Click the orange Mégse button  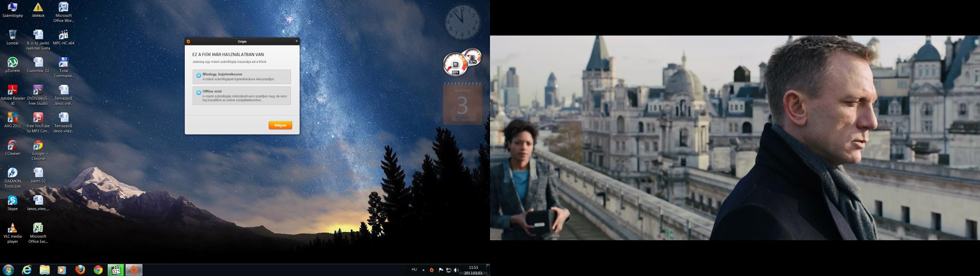click(280, 125)
